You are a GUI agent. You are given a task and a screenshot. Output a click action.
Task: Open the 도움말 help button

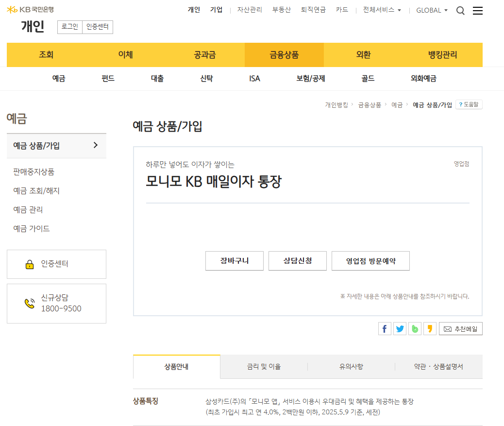point(469,104)
